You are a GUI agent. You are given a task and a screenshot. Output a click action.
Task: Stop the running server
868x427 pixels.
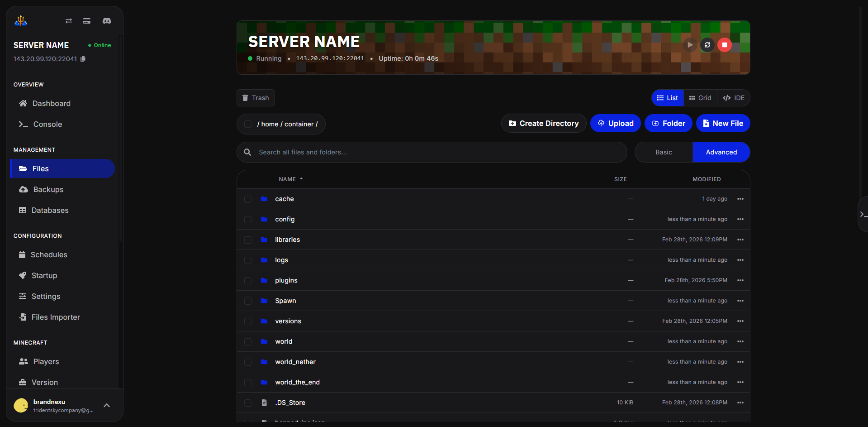click(x=724, y=45)
